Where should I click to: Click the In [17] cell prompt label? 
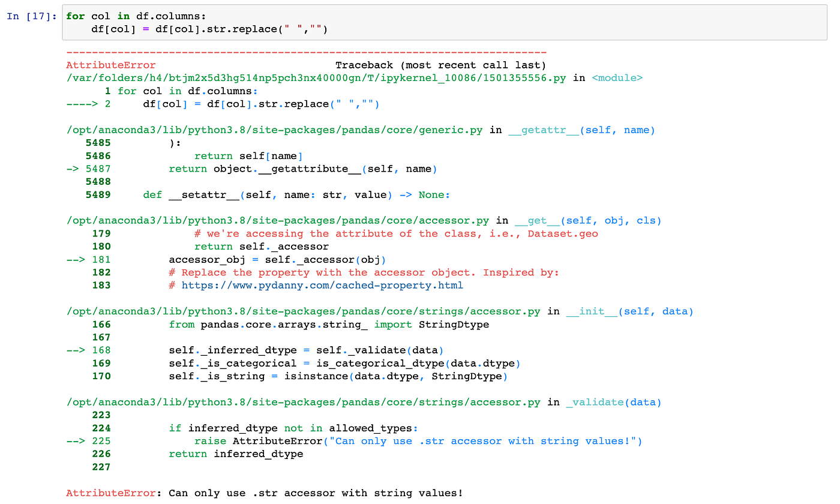[x=32, y=16]
